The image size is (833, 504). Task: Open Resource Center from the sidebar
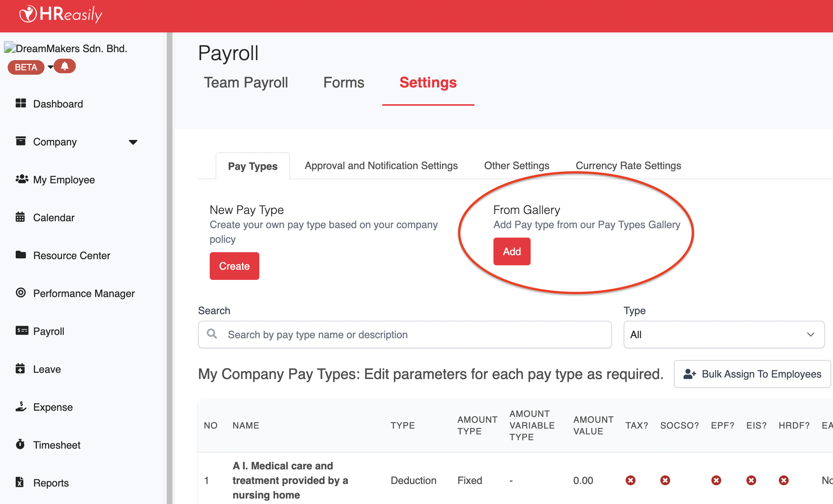click(x=71, y=255)
